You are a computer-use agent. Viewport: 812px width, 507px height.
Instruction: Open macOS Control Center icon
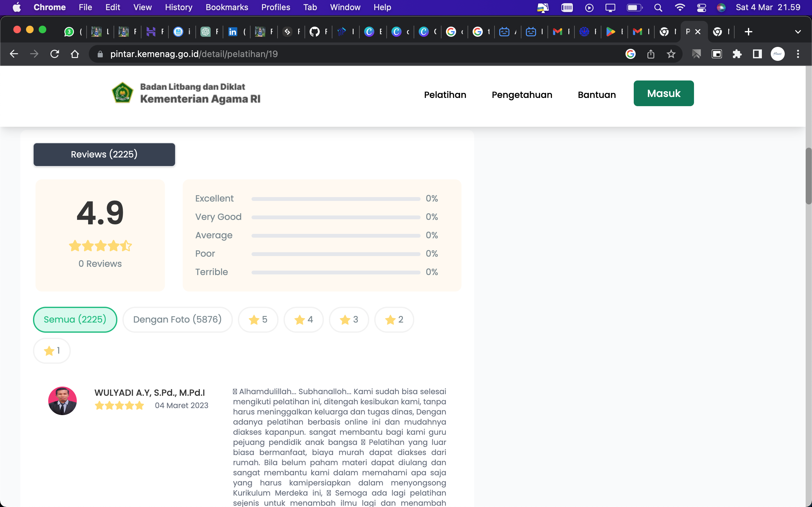click(701, 7)
